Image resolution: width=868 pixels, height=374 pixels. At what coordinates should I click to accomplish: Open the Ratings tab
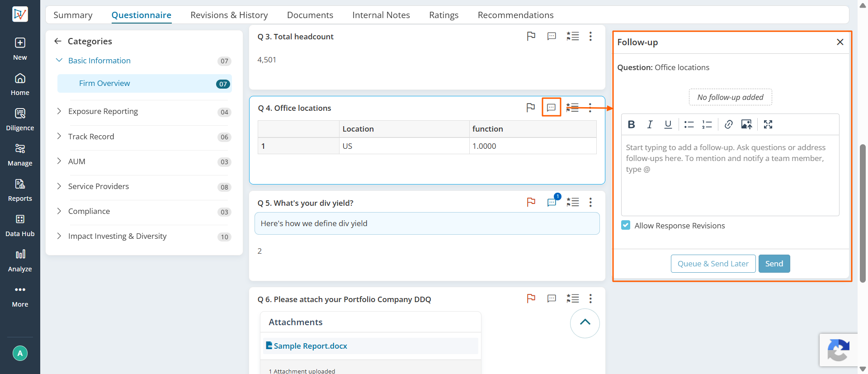coord(444,15)
